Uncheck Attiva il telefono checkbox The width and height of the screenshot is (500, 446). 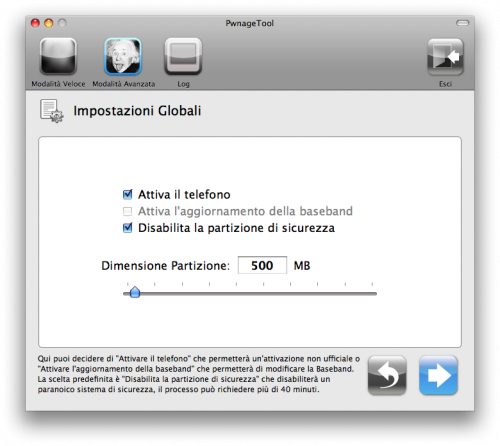tap(127, 194)
